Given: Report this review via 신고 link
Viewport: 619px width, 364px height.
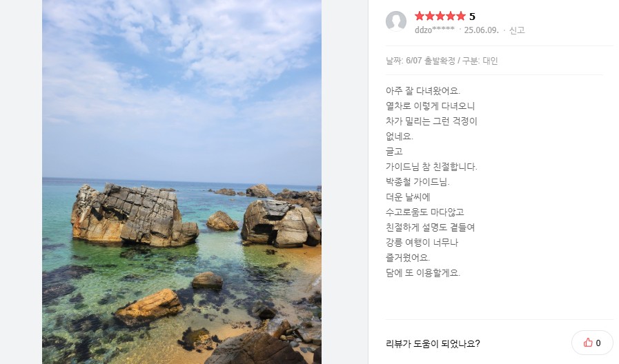Looking at the screenshot, I should [x=517, y=30].
